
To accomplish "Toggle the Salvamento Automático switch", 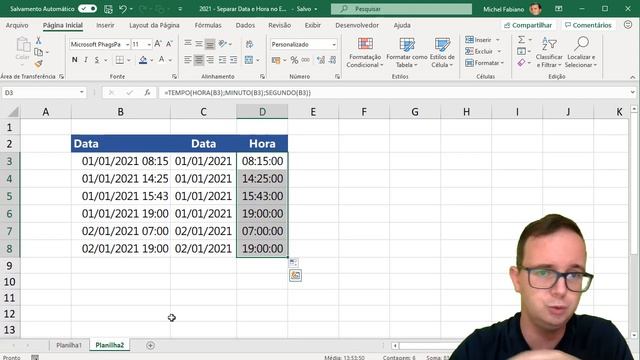I will 87,9.
